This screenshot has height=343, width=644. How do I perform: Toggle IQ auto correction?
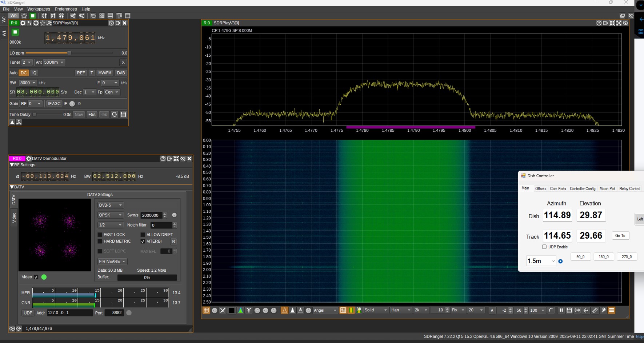point(34,73)
